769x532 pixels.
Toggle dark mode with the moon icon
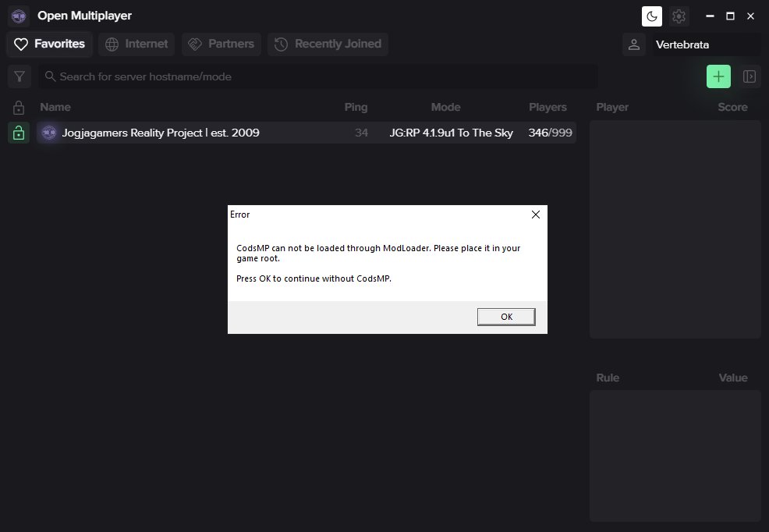tap(652, 16)
